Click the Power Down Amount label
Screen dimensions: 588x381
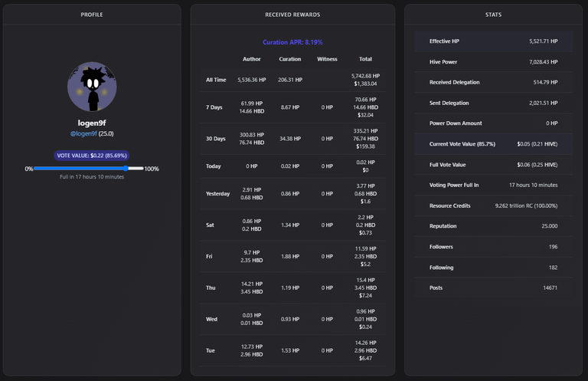[x=456, y=123]
